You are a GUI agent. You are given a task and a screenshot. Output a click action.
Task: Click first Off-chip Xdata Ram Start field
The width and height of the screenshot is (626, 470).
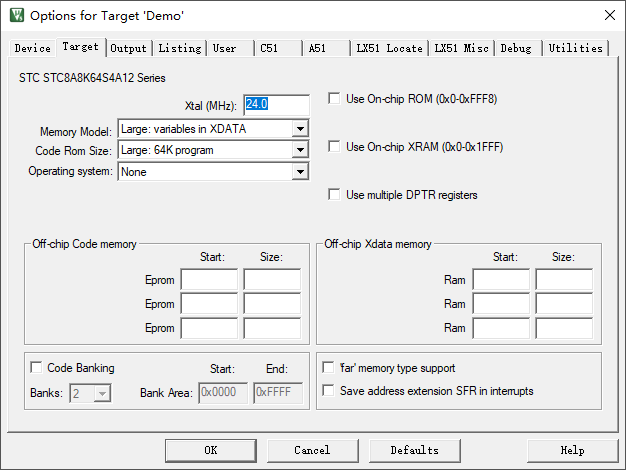pyautogui.click(x=501, y=280)
